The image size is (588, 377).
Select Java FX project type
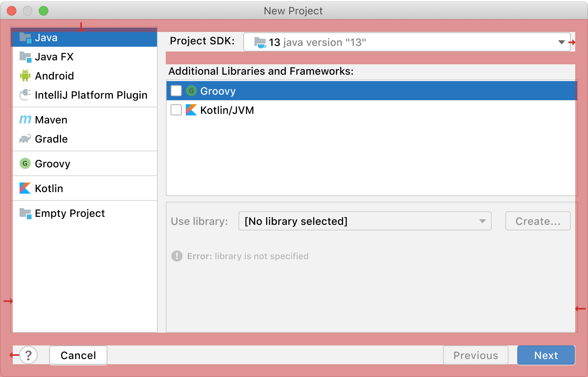pos(54,57)
